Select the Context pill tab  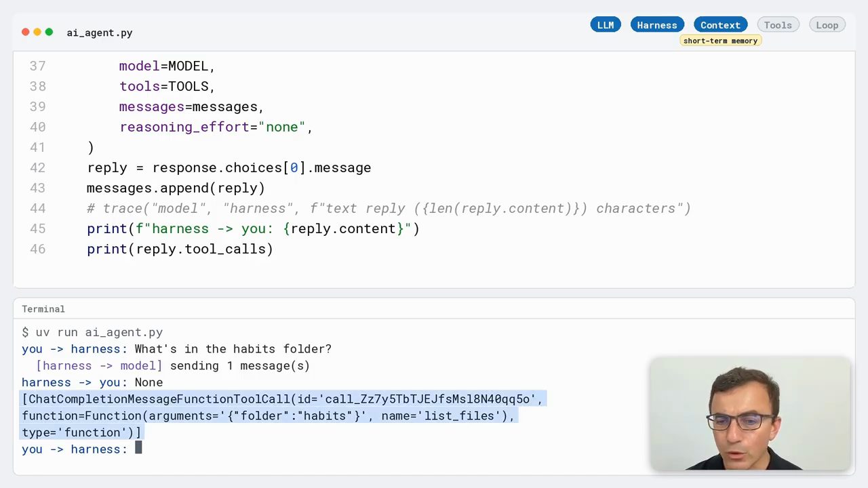click(x=720, y=25)
